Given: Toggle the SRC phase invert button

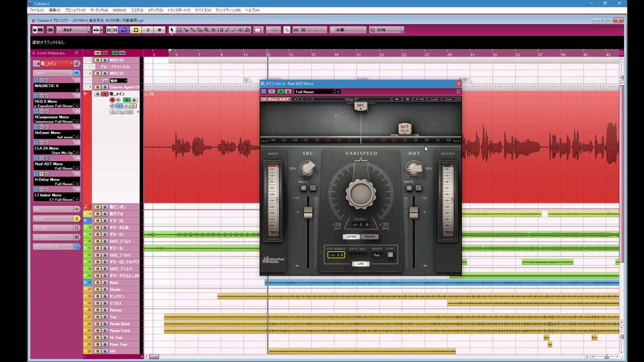Looking at the screenshot, I should (313, 188).
